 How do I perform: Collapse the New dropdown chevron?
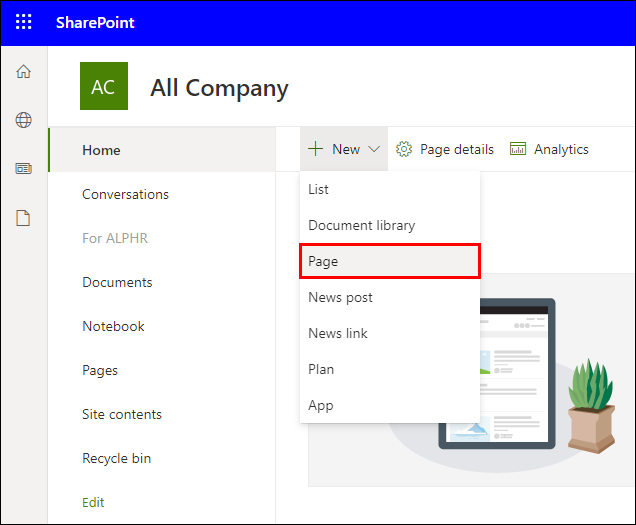374,149
